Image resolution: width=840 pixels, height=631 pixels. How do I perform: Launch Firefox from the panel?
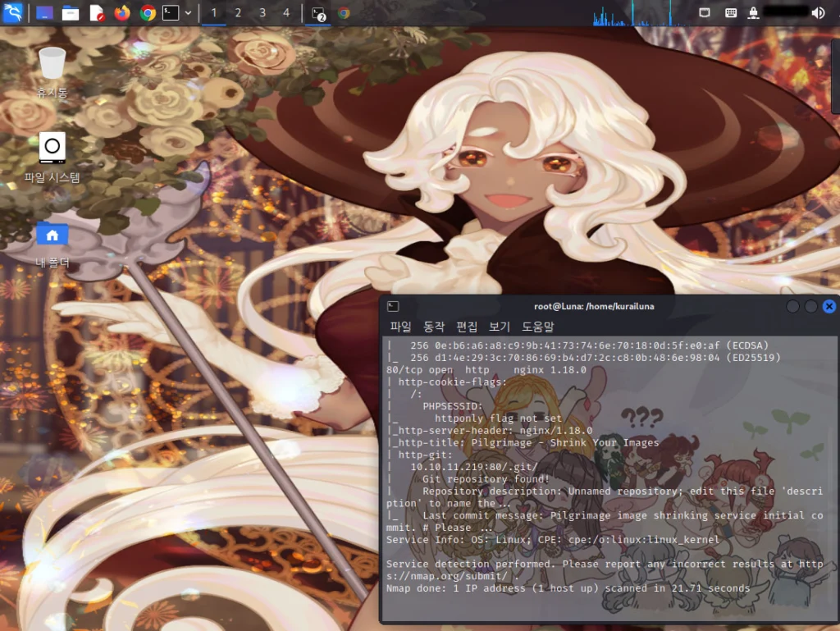(x=122, y=13)
